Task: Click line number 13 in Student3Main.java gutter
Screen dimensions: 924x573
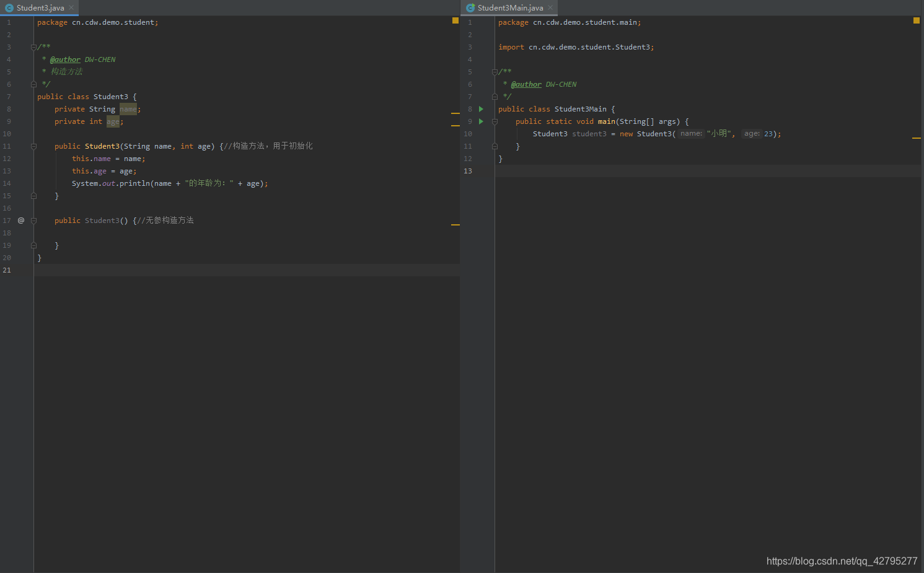Action: click(468, 171)
